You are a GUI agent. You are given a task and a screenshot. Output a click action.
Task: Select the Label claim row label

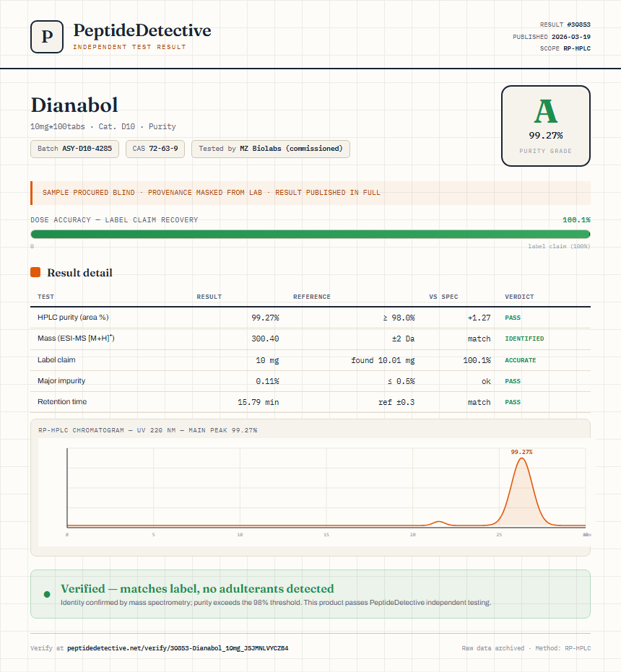click(x=56, y=359)
